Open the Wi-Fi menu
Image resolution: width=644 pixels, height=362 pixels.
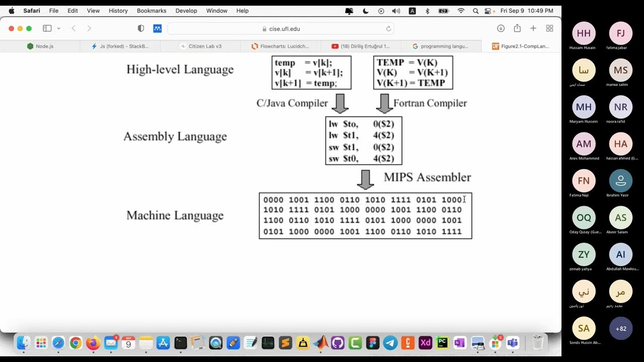[x=461, y=11]
